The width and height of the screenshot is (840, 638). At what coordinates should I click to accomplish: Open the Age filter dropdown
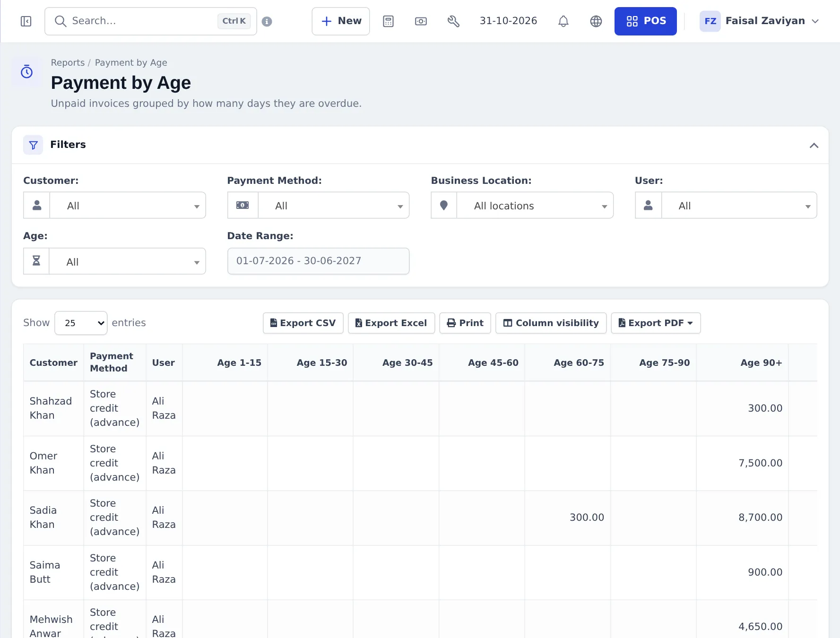pyautogui.click(x=127, y=261)
